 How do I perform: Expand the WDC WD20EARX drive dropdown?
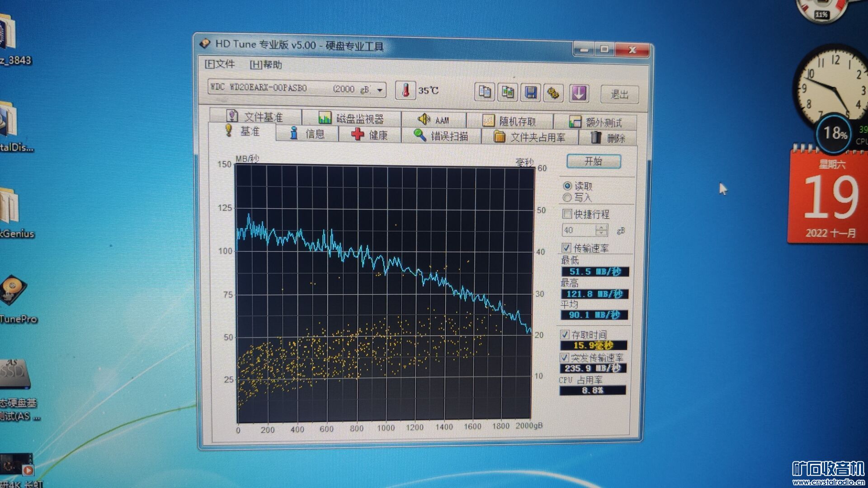tap(380, 90)
